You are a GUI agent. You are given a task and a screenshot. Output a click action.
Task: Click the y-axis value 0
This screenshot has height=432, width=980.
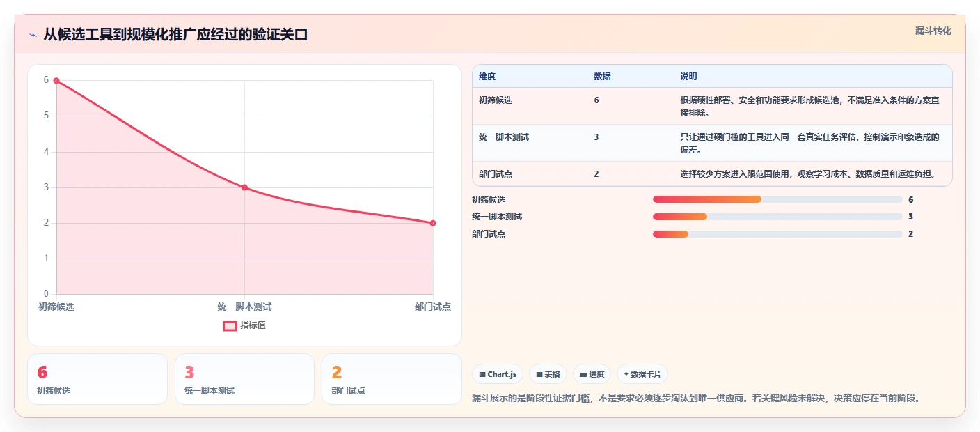click(x=46, y=294)
